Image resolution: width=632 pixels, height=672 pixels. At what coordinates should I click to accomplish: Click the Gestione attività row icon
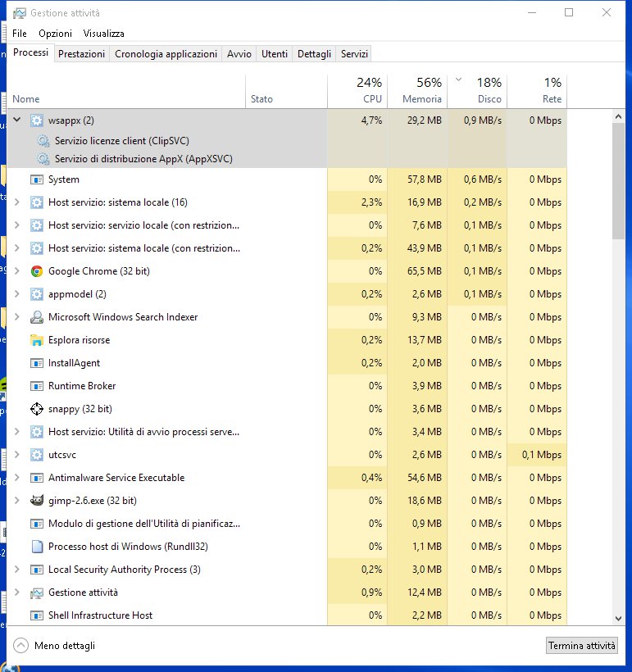[37, 593]
